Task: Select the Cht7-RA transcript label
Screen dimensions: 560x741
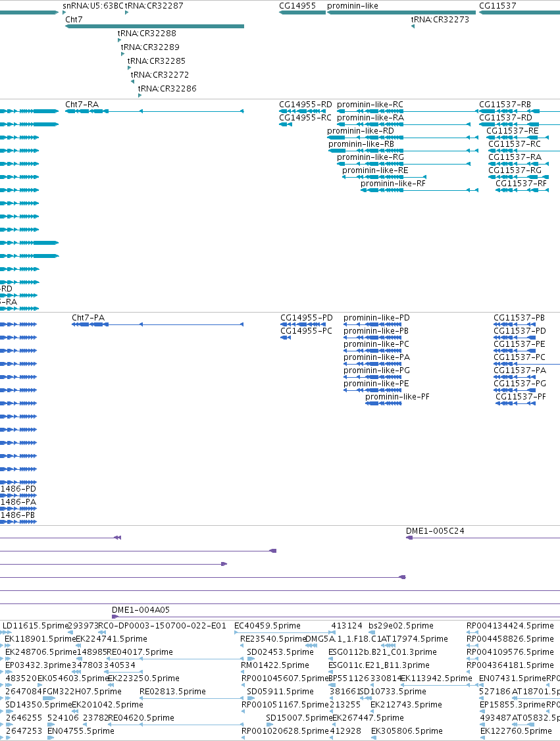Action: [x=82, y=105]
